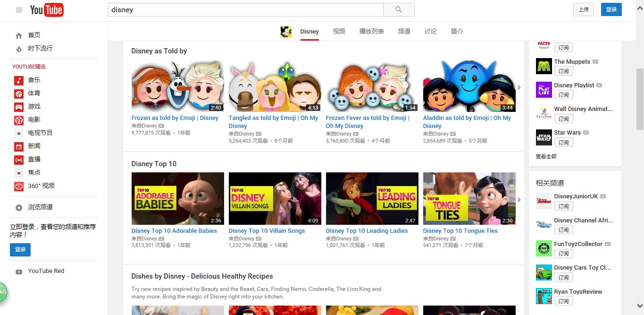Subscribe (订阅) to FunToyzCollector
Viewport: 644px width, 315px height.
click(x=564, y=254)
